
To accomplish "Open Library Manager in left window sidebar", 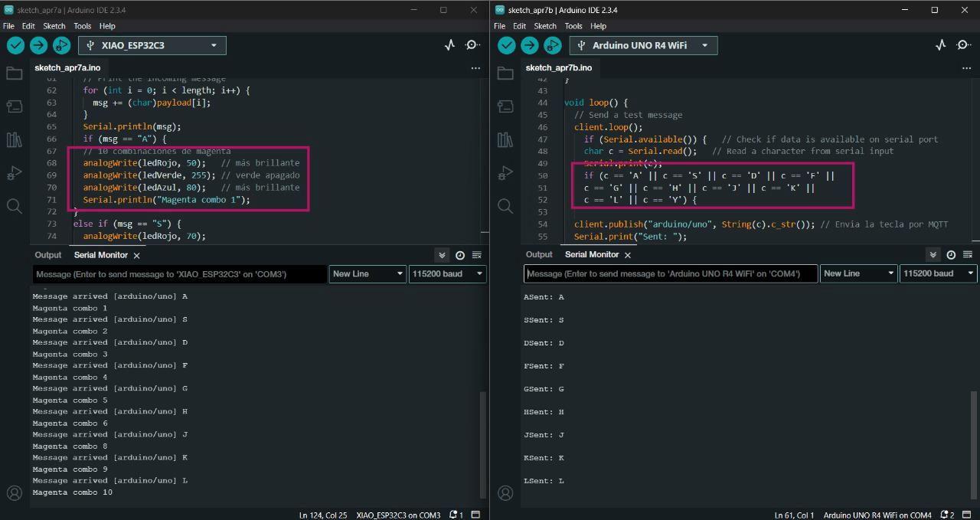I will point(14,139).
